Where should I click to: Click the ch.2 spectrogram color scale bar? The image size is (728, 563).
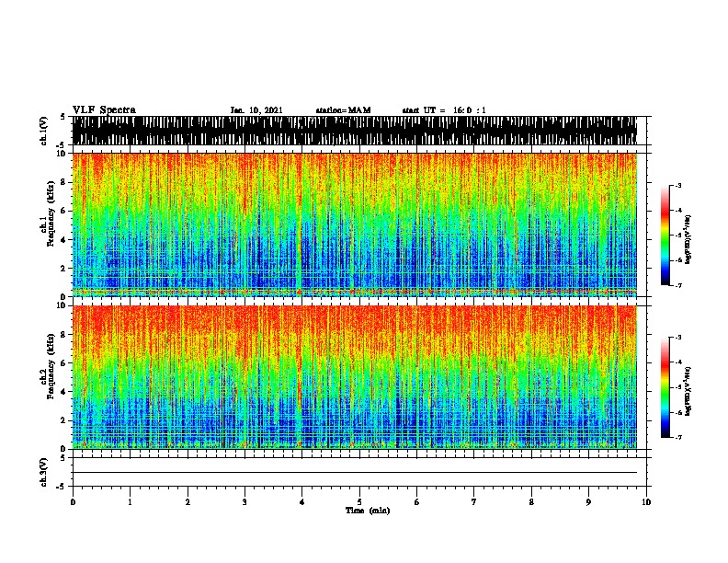point(665,387)
